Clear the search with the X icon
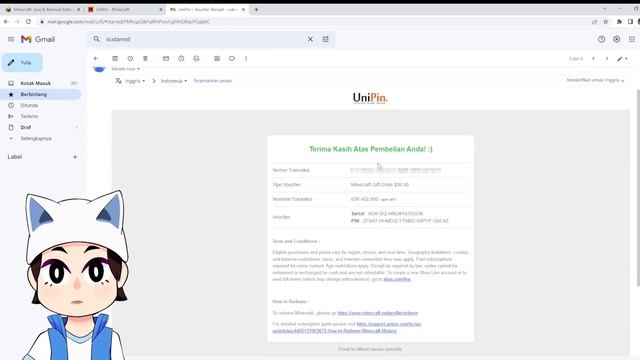The width and height of the screenshot is (640, 360). point(310,39)
